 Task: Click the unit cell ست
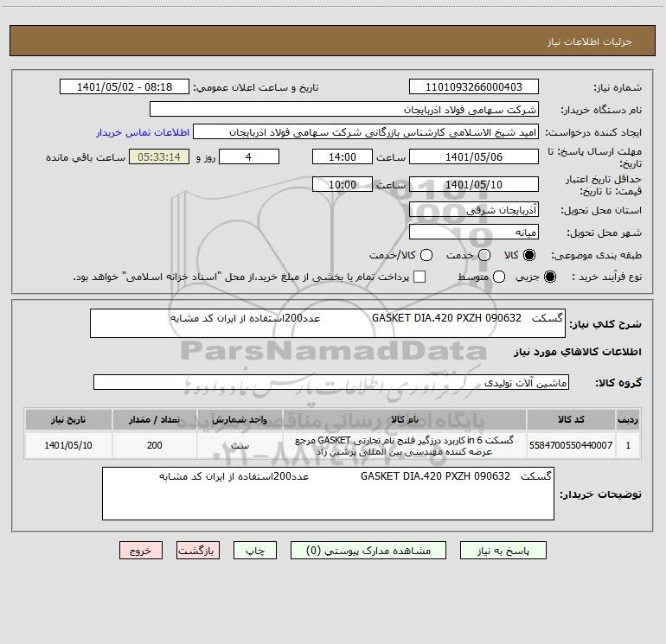240,445
